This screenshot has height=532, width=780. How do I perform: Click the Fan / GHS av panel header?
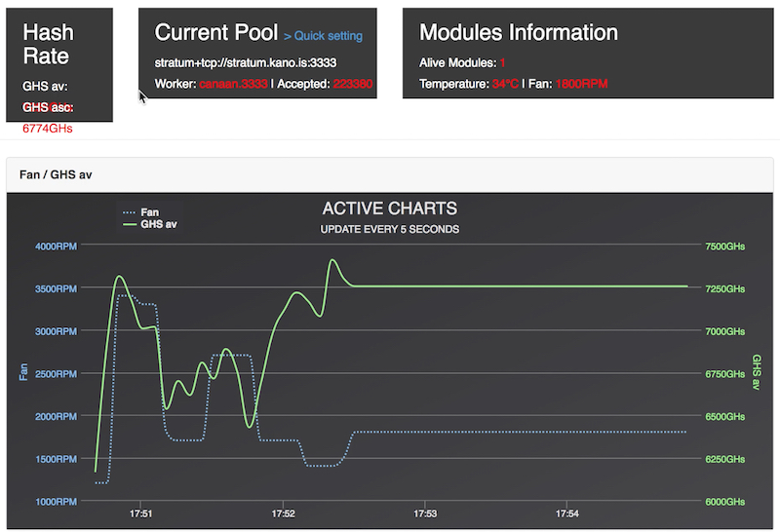tap(57, 174)
